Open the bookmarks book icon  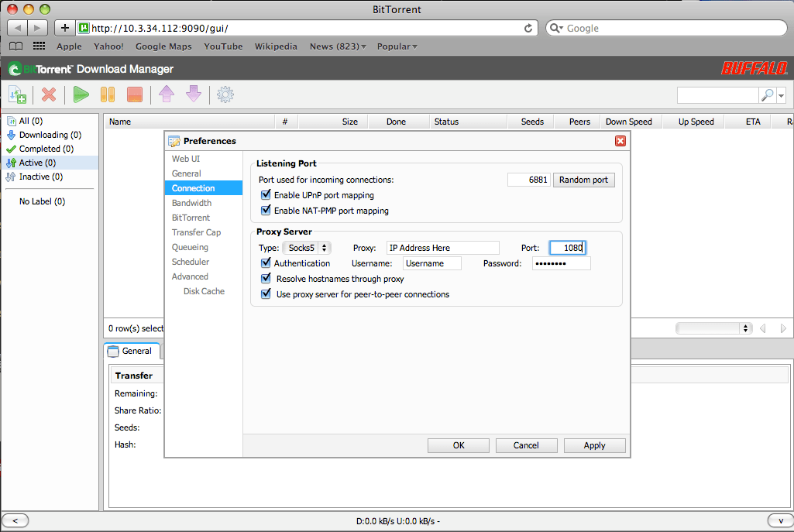pos(16,46)
